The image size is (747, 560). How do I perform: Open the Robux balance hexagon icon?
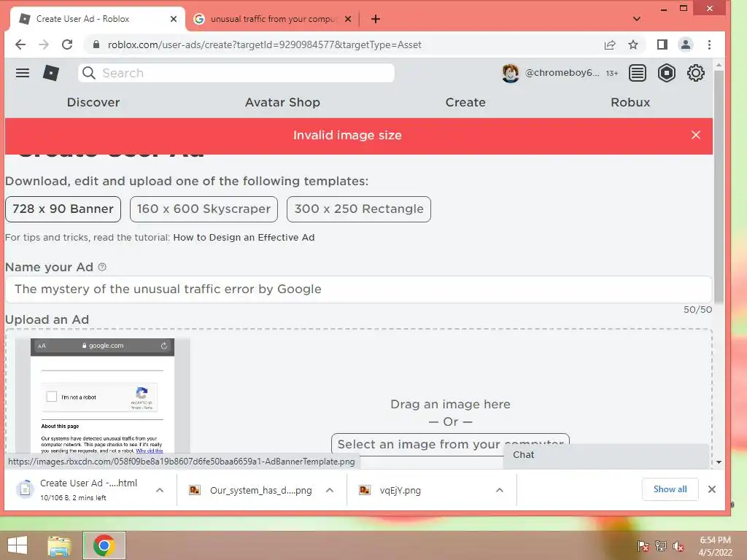coord(667,73)
